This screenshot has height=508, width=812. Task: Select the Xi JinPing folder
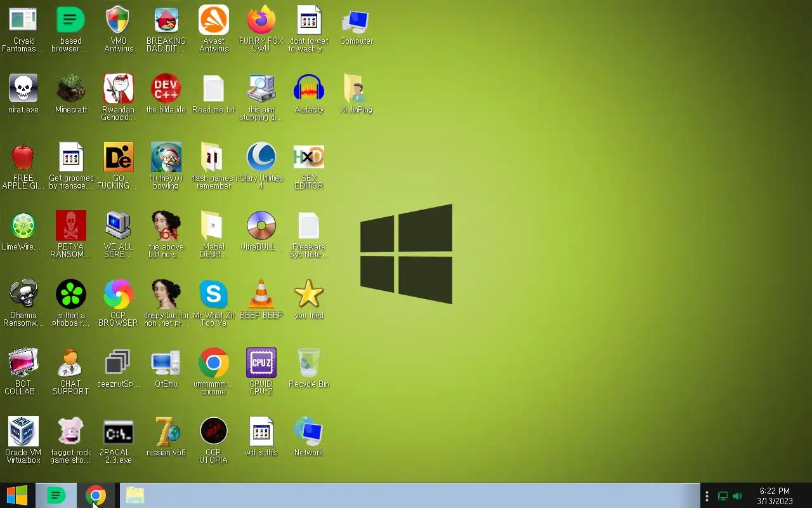357,89
